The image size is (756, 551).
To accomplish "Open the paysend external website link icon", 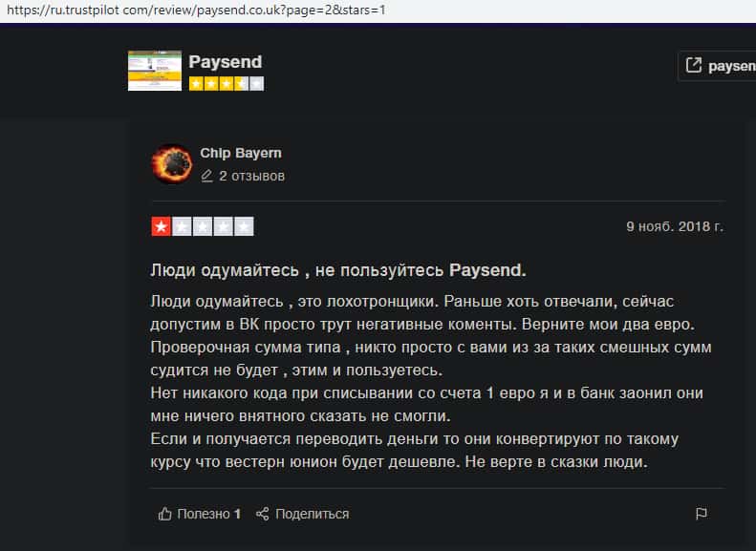I will coord(693,65).
